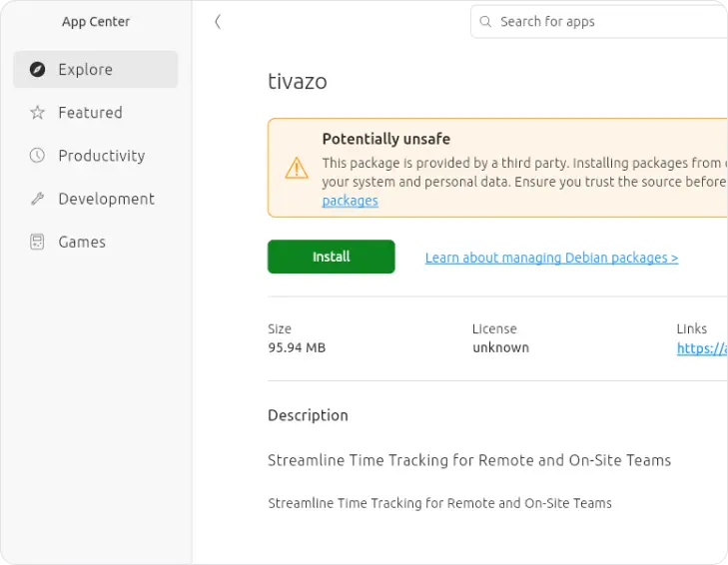Go to the Featured category
Screen dimensions: 728x565
click(x=96, y=113)
